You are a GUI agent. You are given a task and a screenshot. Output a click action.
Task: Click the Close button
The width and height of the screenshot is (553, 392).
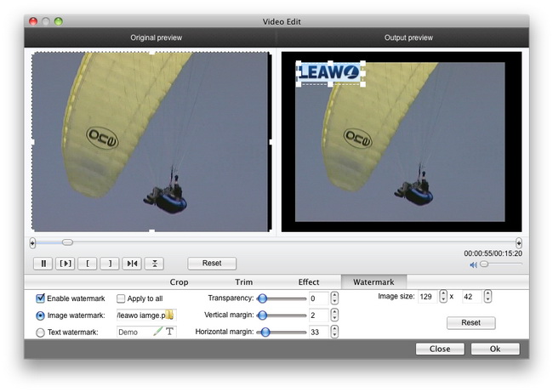[x=440, y=349]
